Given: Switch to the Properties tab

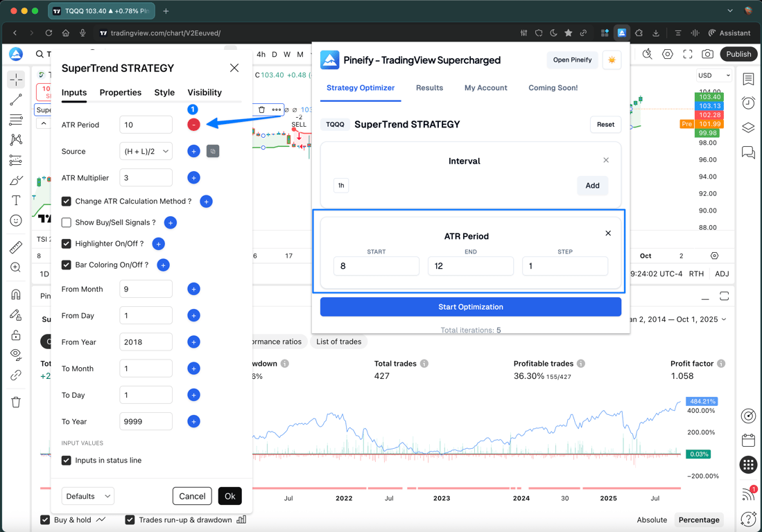Looking at the screenshot, I should tap(121, 92).
